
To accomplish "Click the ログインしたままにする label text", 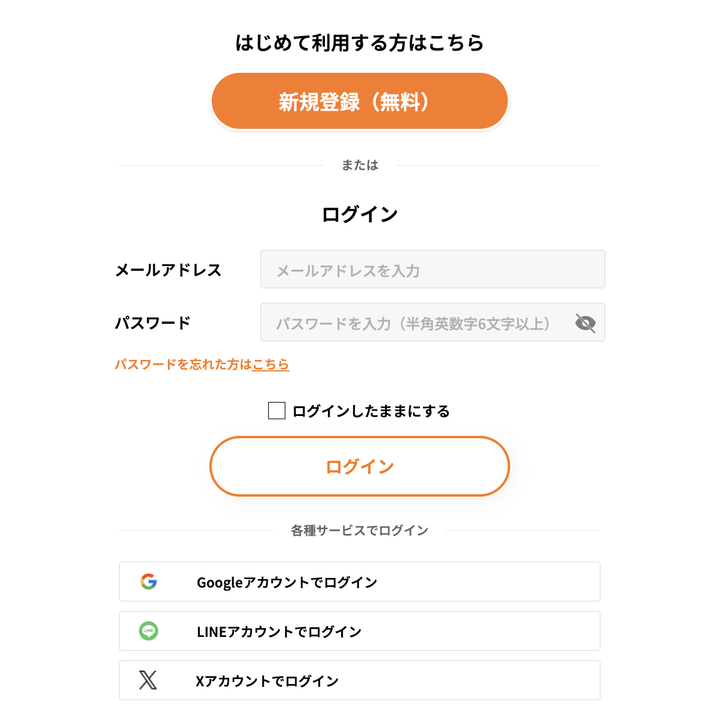I will pos(371,411).
